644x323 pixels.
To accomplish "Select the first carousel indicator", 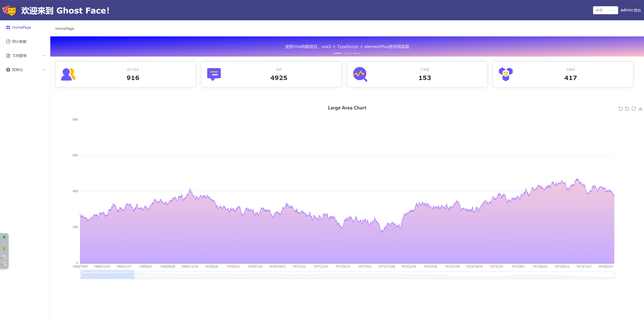I will [x=337, y=53].
